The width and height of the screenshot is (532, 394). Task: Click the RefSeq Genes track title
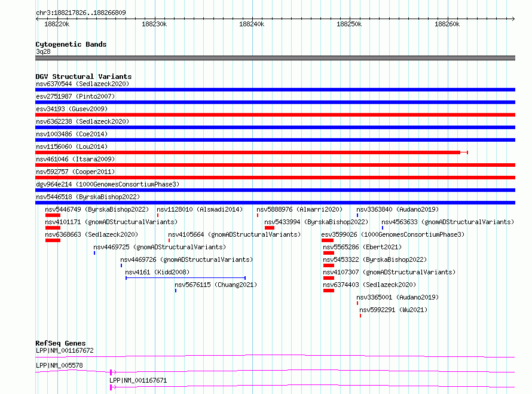coord(60,343)
